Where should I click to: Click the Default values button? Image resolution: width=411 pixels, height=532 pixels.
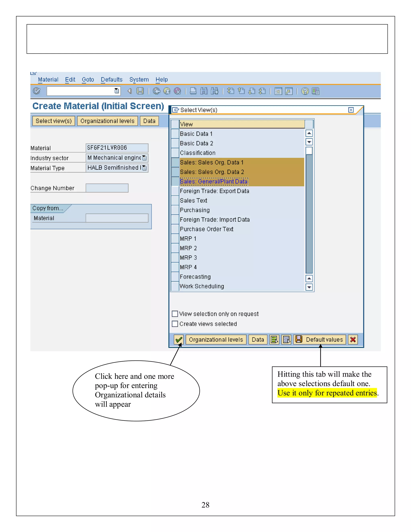[x=320, y=339]
